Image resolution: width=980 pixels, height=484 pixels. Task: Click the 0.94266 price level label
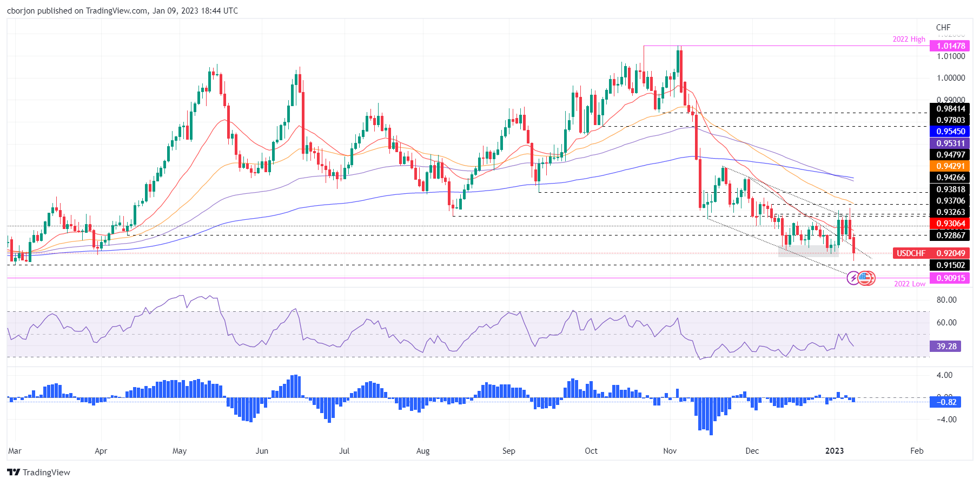pos(950,178)
